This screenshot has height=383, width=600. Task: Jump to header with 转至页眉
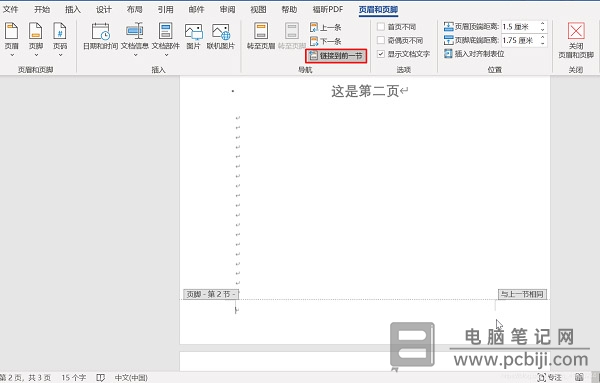tap(261, 36)
